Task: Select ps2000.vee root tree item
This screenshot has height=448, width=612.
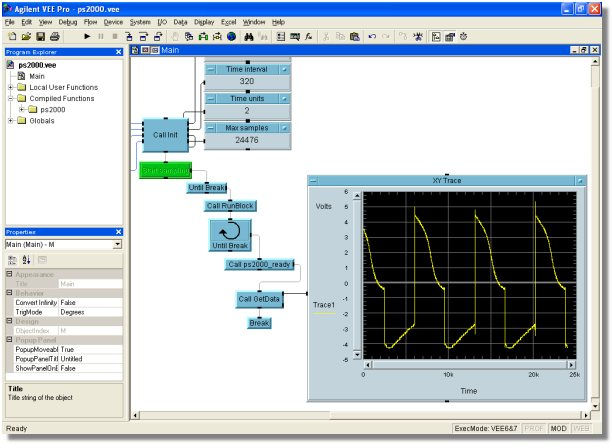Action: 37,65
